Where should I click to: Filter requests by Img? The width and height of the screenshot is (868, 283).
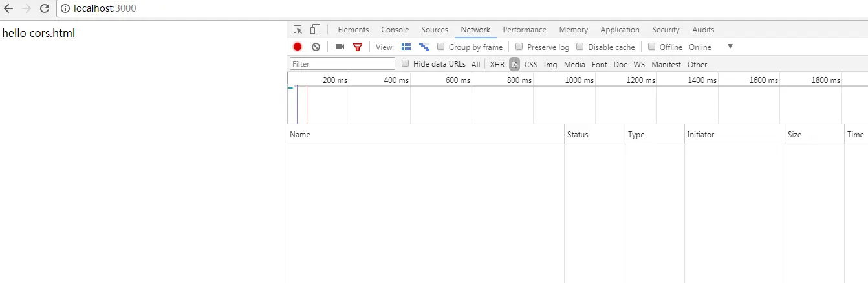click(x=550, y=65)
